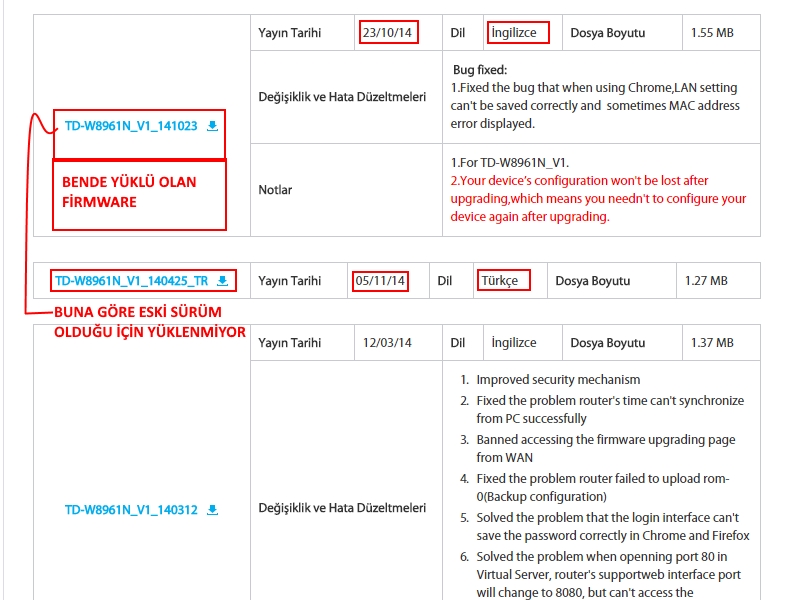Image resolution: width=800 pixels, height=600 pixels.
Task: Click the file size 1.27 MB
Action: coord(706,281)
